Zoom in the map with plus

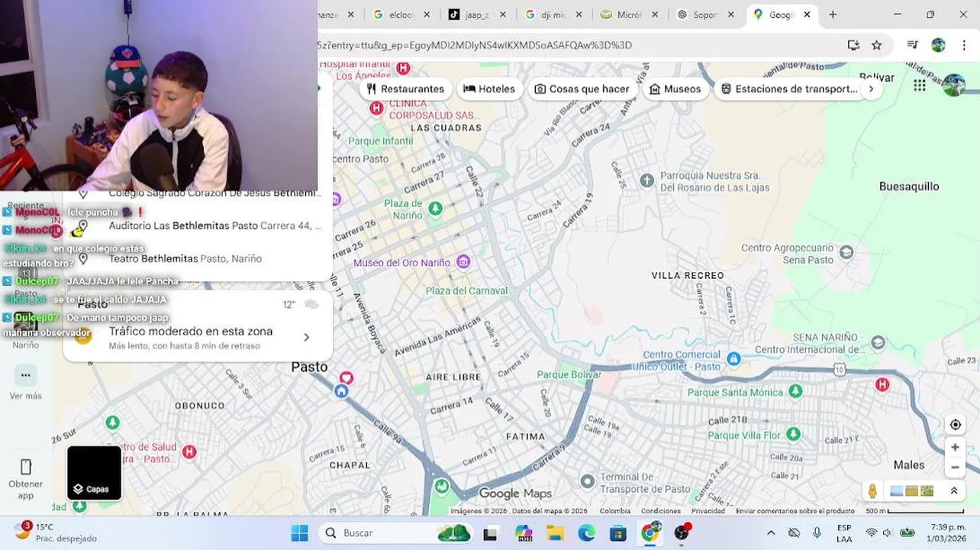[x=955, y=448]
